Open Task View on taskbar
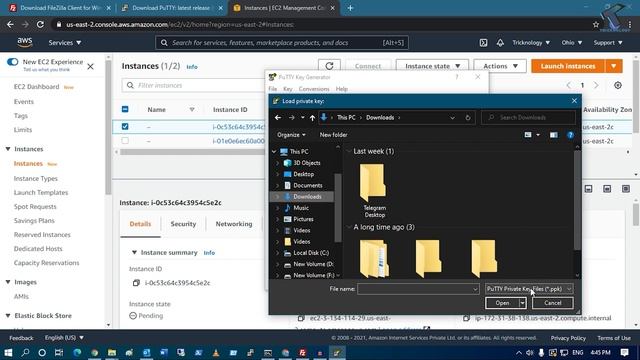640x360 pixels. coord(59,352)
